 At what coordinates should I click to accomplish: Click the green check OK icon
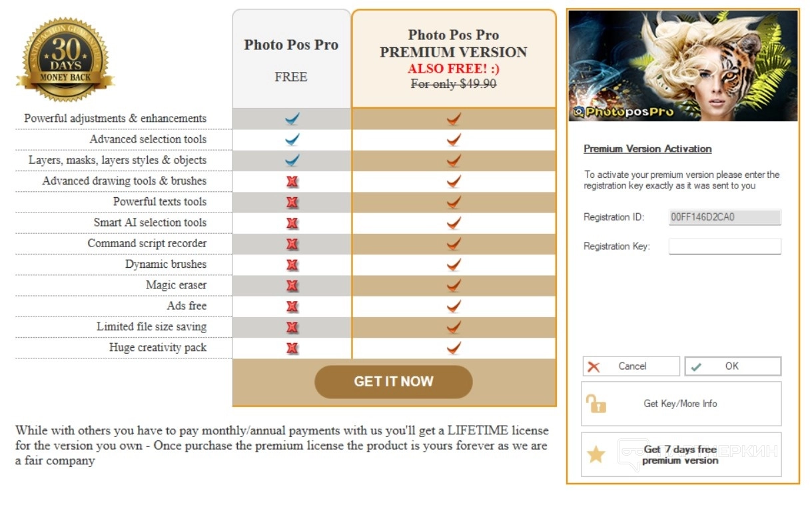696,366
